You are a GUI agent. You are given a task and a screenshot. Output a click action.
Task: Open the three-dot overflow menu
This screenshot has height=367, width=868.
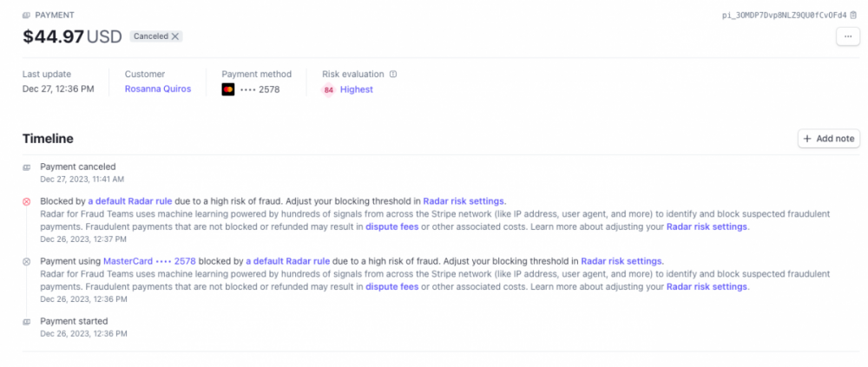(847, 36)
